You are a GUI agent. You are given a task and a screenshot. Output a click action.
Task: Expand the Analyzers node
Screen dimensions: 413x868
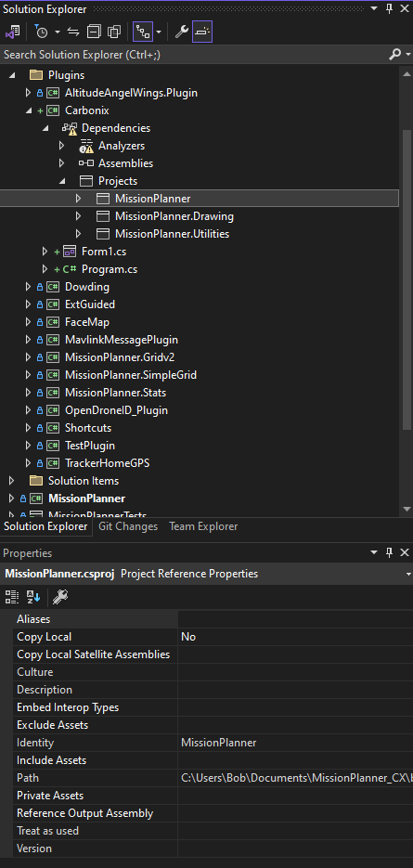click(x=62, y=146)
